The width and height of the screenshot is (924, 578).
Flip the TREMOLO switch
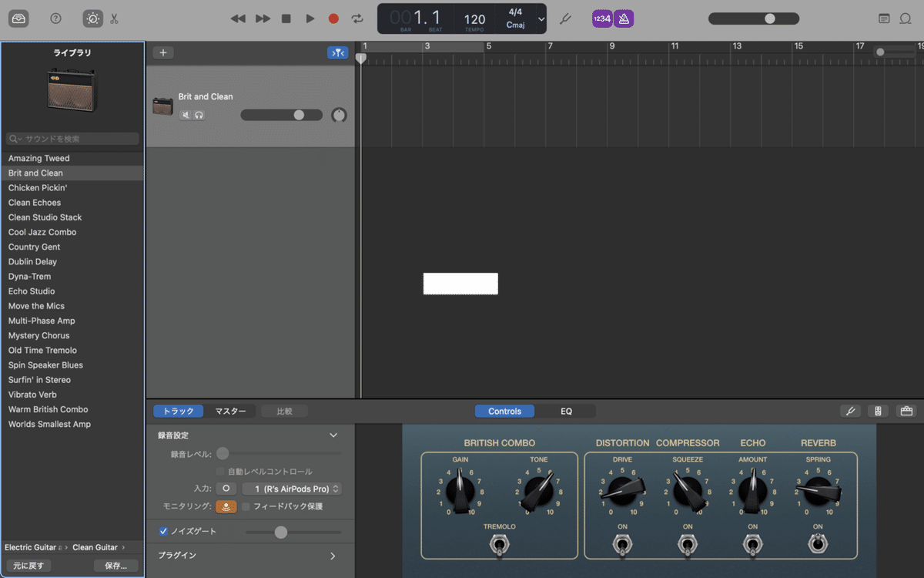tap(500, 546)
